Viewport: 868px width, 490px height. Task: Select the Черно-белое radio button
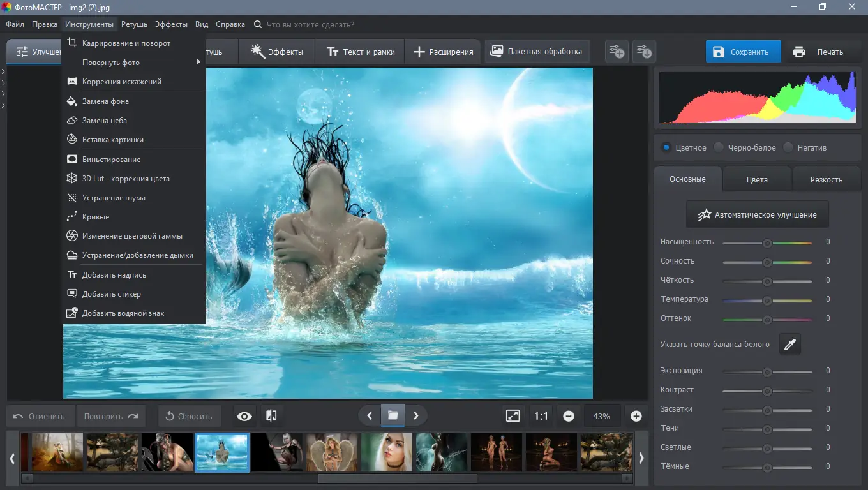click(x=719, y=147)
